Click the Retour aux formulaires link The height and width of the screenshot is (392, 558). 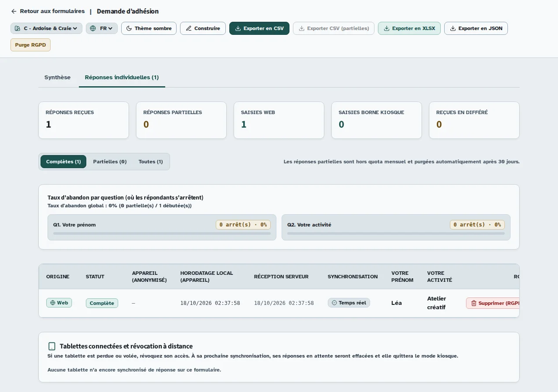[x=48, y=11]
